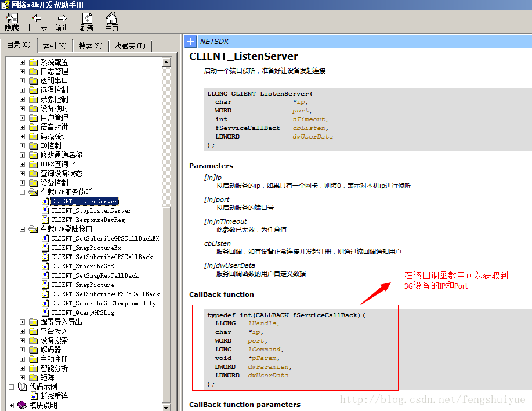Click the lCommand parameter in callback
Screen dimensions: 532x411
coord(265,350)
